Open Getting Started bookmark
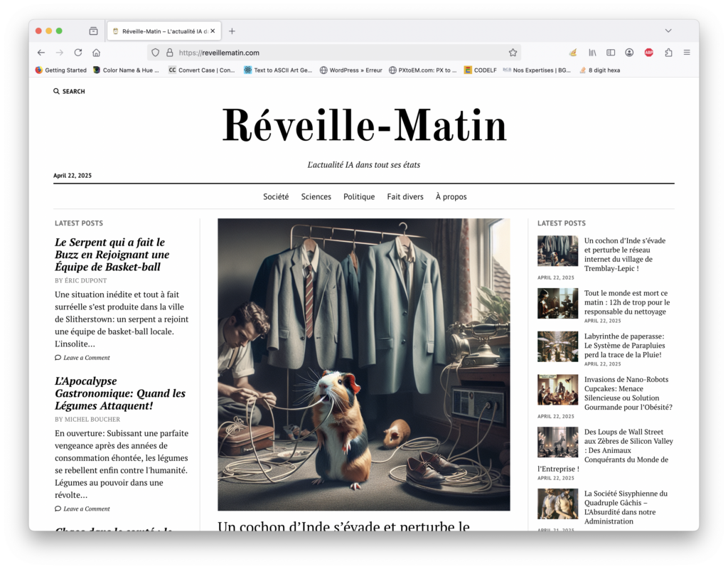 click(x=61, y=70)
